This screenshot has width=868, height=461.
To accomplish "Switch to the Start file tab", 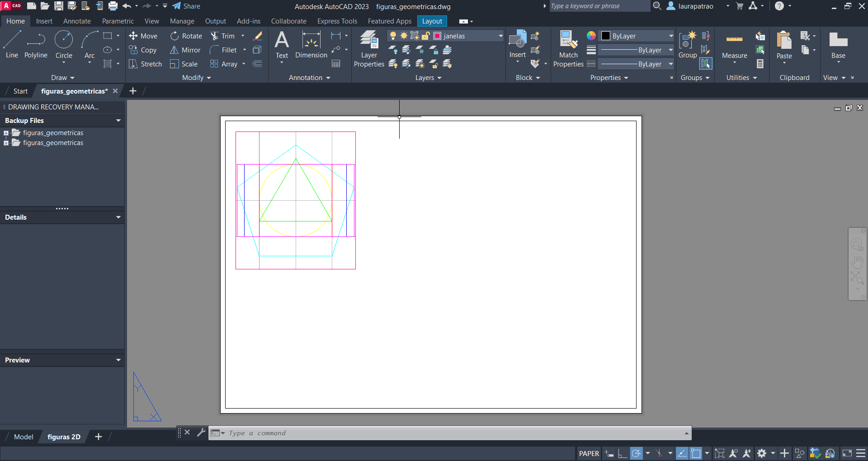I will 20,91.
